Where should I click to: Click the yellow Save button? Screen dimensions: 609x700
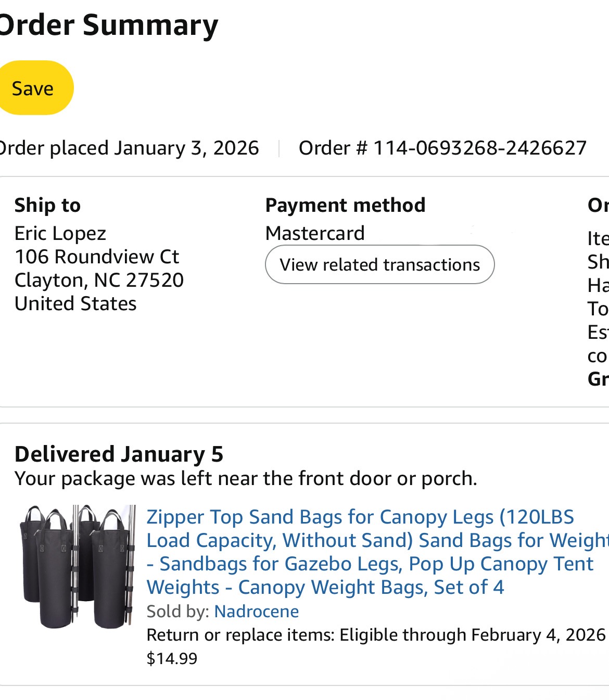point(33,88)
